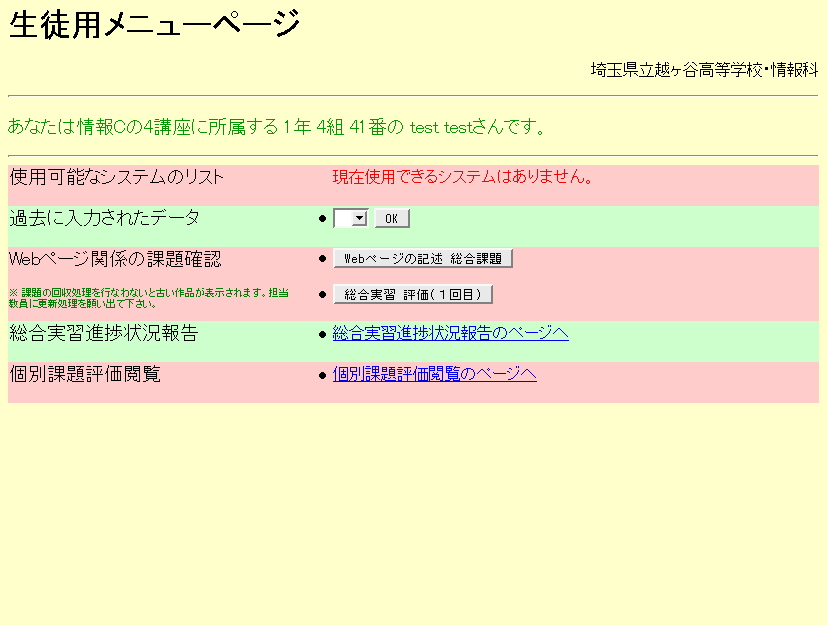The height and width of the screenshot is (625, 827).
Task: Click the empty select box for past data
Action: pyautogui.click(x=343, y=218)
